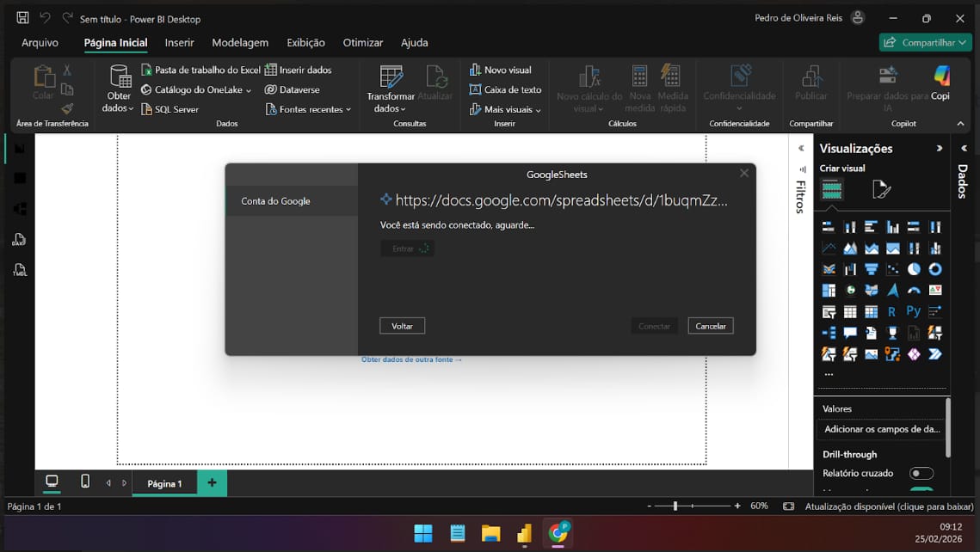Insert a Novo visual
The image size is (980, 552).
500,70
